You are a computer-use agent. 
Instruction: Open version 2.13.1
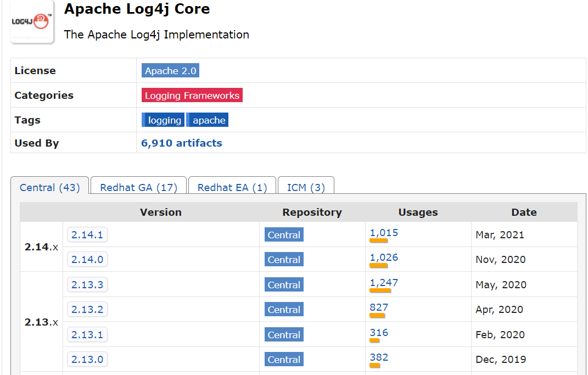click(87, 334)
